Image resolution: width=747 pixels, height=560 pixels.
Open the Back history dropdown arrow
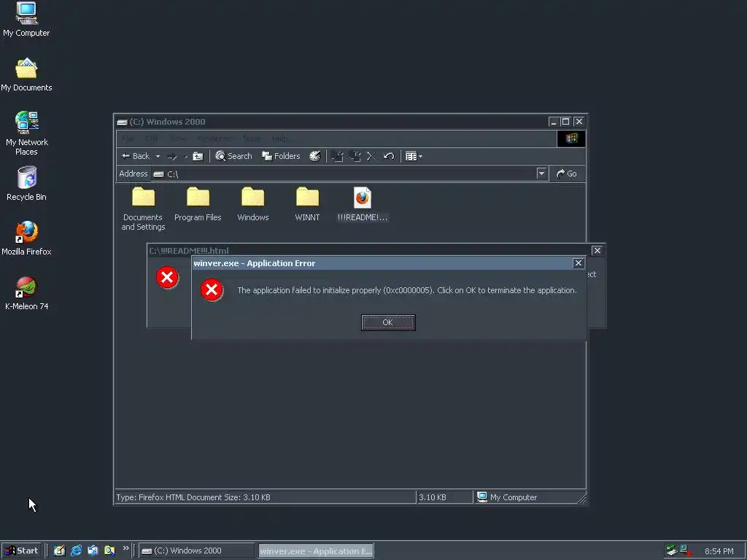tap(158, 156)
